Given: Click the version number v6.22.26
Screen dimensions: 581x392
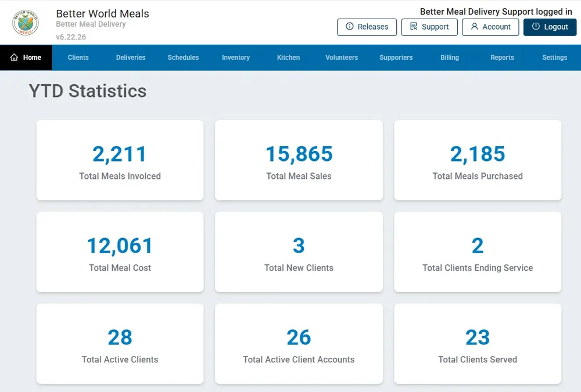Looking at the screenshot, I should [71, 37].
